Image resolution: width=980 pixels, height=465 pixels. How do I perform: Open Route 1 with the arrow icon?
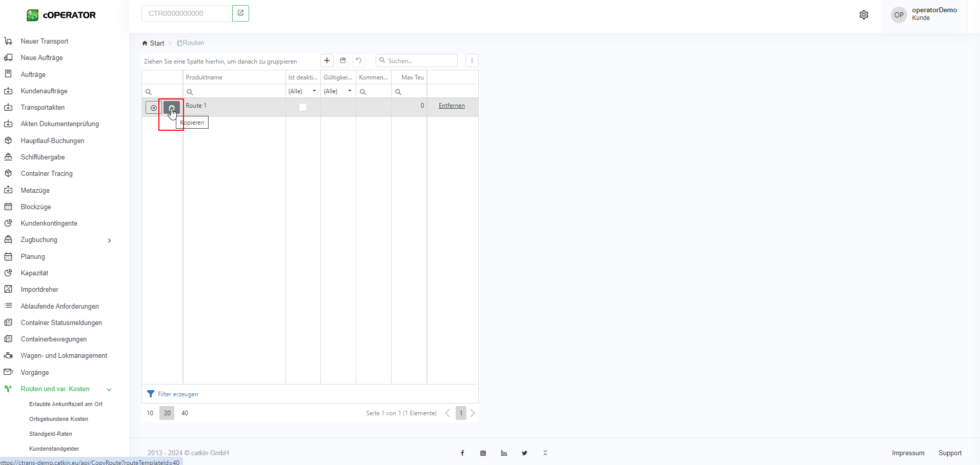pos(153,108)
